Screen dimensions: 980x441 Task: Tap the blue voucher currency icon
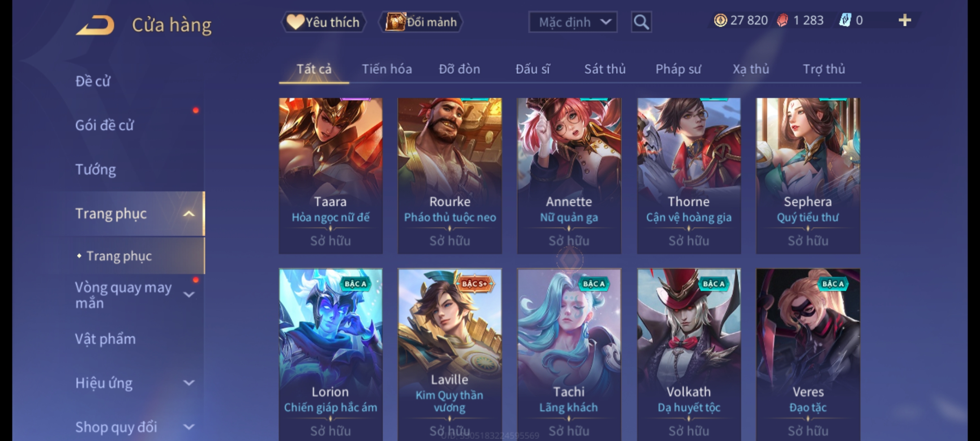pos(845,20)
